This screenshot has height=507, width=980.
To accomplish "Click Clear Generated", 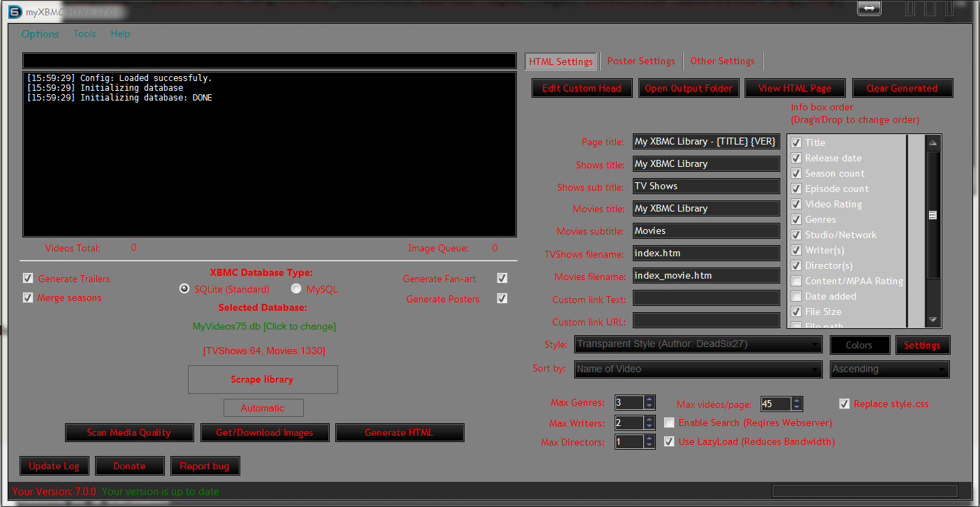I will tap(902, 88).
